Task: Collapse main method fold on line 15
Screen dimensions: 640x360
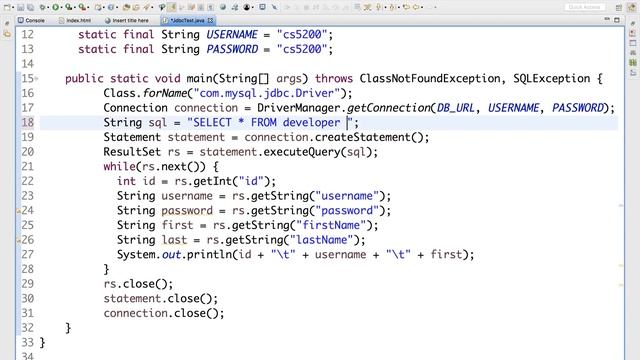Action: [37, 78]
